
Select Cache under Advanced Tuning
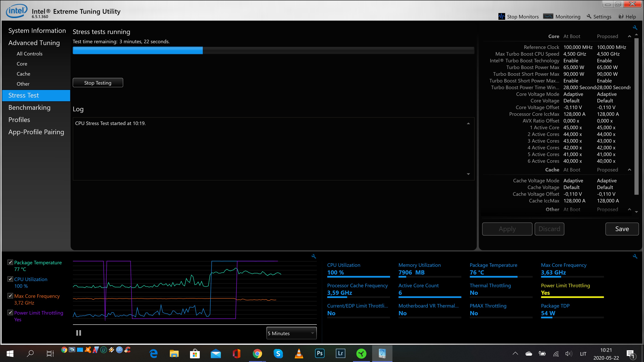coord(23,74)
